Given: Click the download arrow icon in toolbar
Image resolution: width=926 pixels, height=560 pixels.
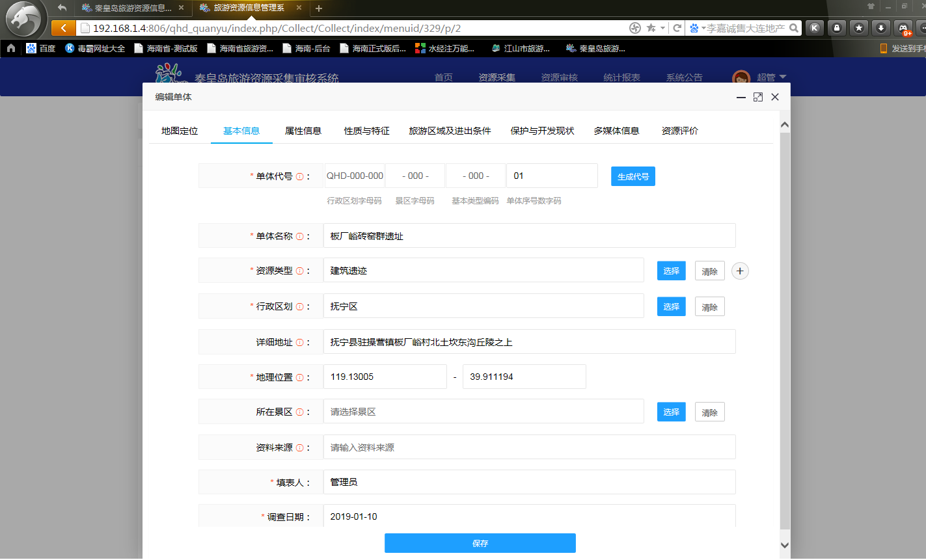Looking at the screenshot, I should point(880,27).
